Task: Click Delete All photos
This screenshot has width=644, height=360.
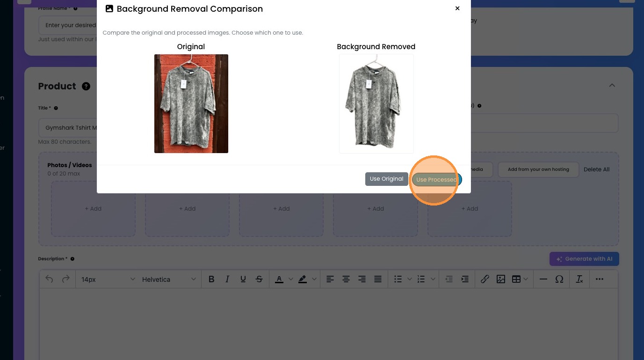Action: pyautogui.click(x=597, y=169)
